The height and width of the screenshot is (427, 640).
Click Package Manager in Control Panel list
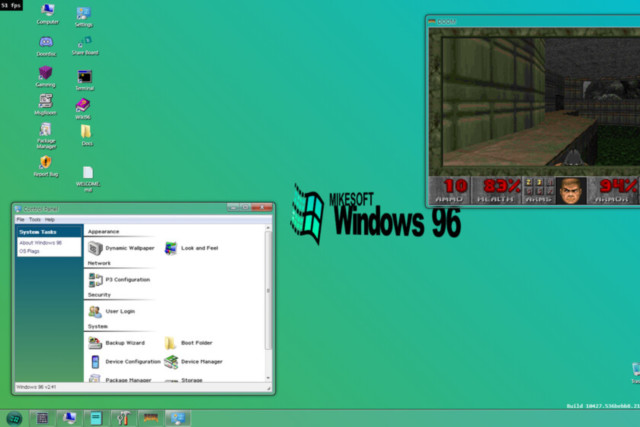120,378
